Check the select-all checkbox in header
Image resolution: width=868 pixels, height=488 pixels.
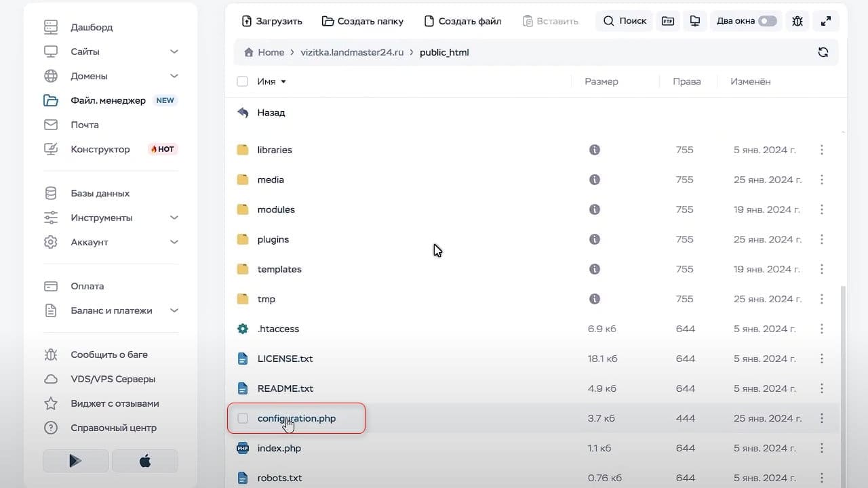point(242,81)
